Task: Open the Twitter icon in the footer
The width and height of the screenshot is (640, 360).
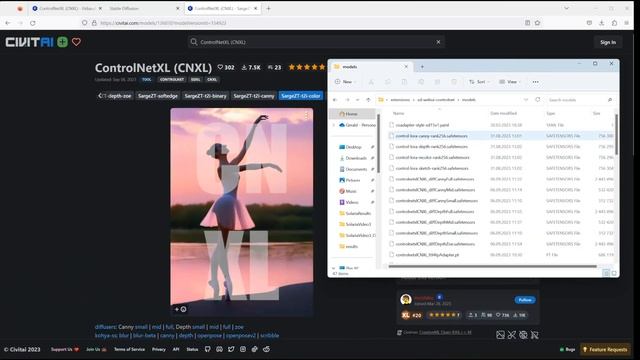Action: tap(231, 349)
